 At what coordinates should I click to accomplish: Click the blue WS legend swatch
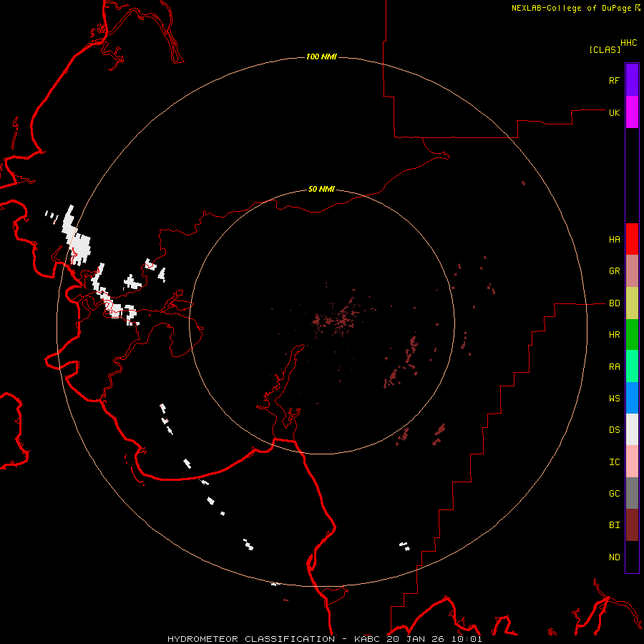[632, 398]
